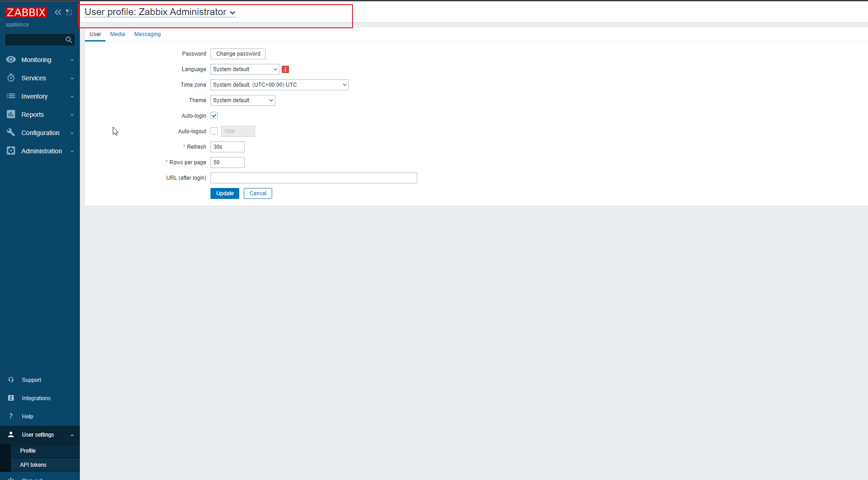Open the Support link

click(32, 380)
